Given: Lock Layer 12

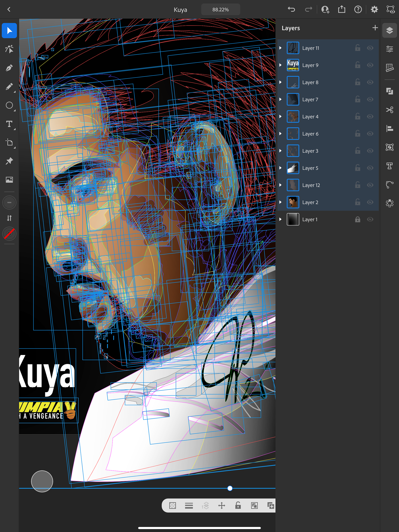Looking at the screenshot, I should 358,185.
